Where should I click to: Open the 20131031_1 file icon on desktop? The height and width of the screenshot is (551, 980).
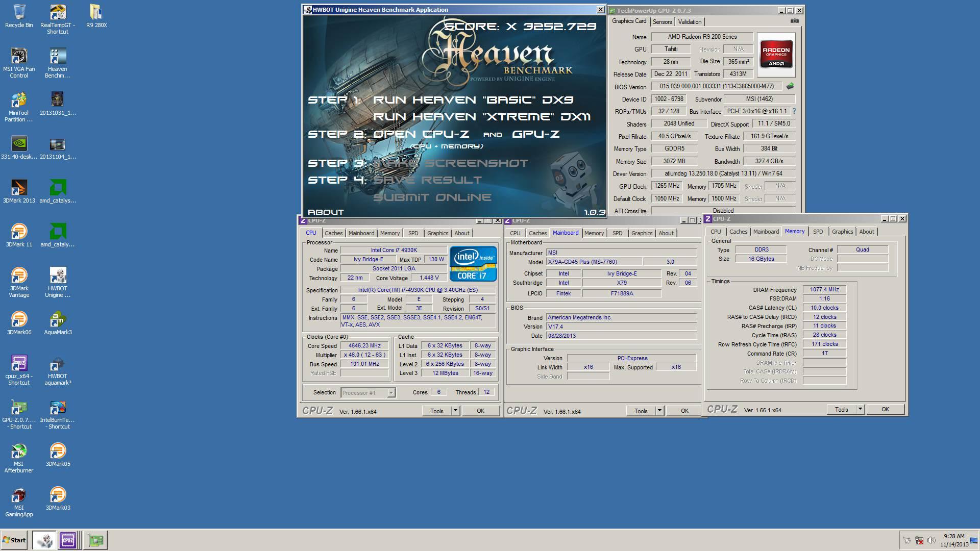coord(58,104)
